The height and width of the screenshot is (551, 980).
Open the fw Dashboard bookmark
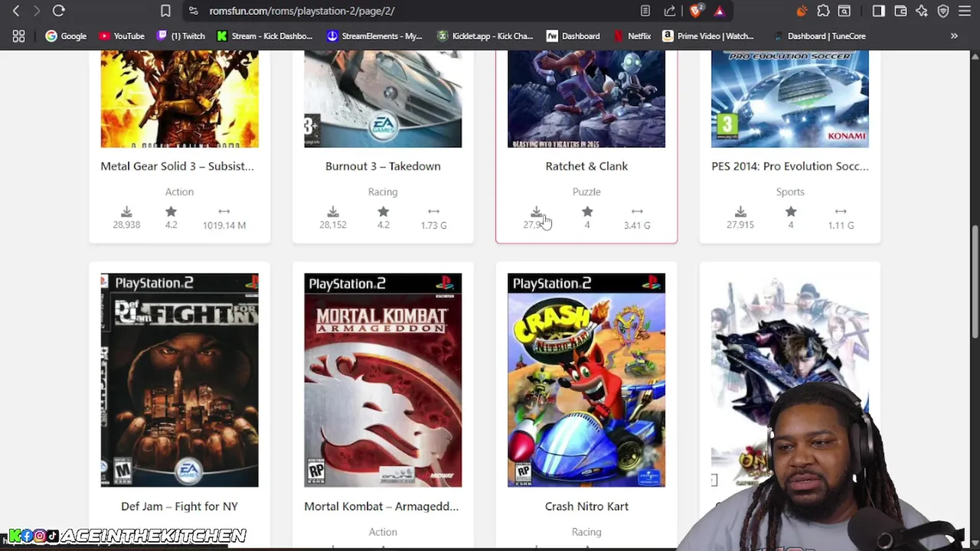573,36
